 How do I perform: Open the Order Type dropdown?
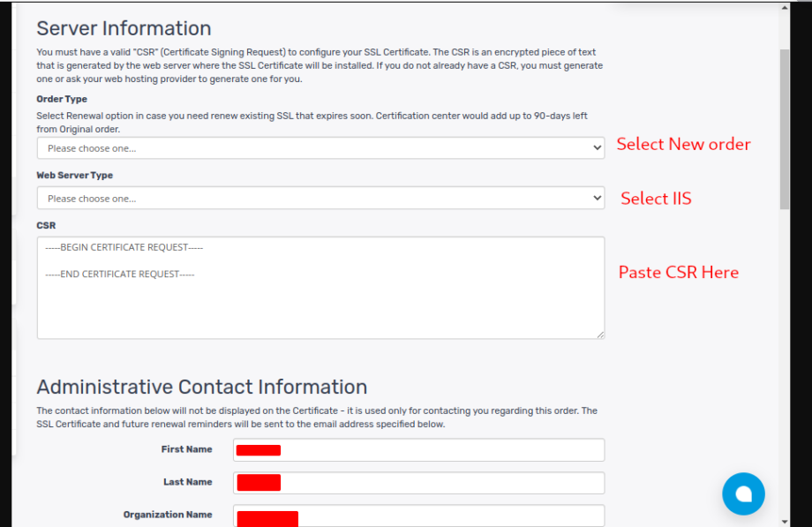pos(320,147)
